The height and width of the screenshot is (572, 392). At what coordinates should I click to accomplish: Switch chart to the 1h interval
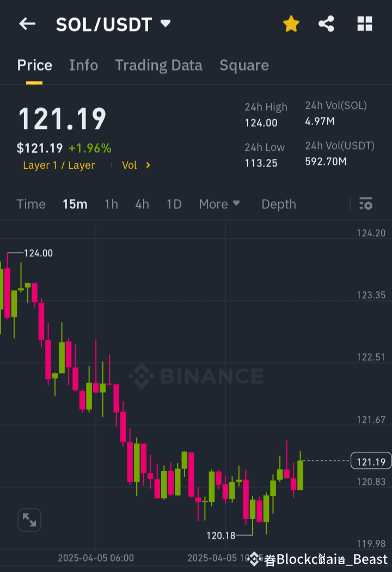click(111, 204)
